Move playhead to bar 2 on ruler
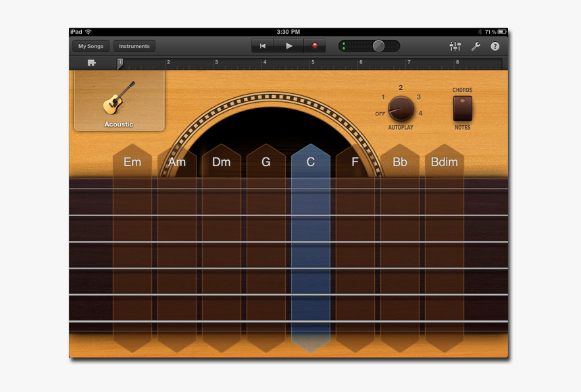Image resolution: width=581 pixels, height=392 pixels. pyautogui.click(x=168, y=62)
